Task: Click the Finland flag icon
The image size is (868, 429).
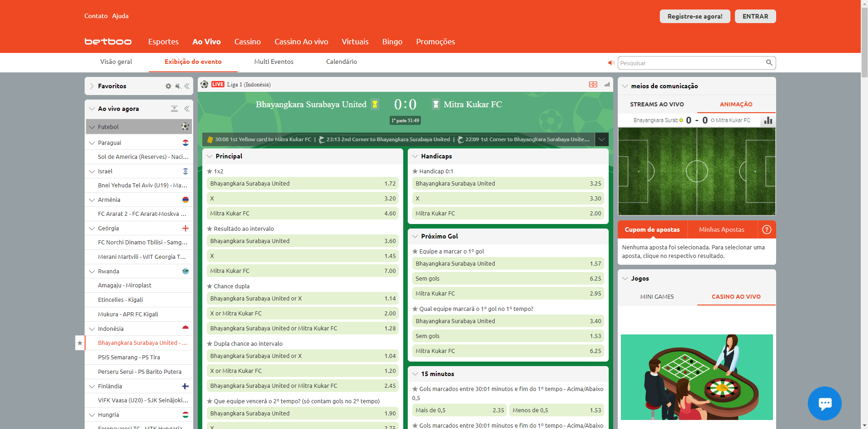Action: point(186,386)
